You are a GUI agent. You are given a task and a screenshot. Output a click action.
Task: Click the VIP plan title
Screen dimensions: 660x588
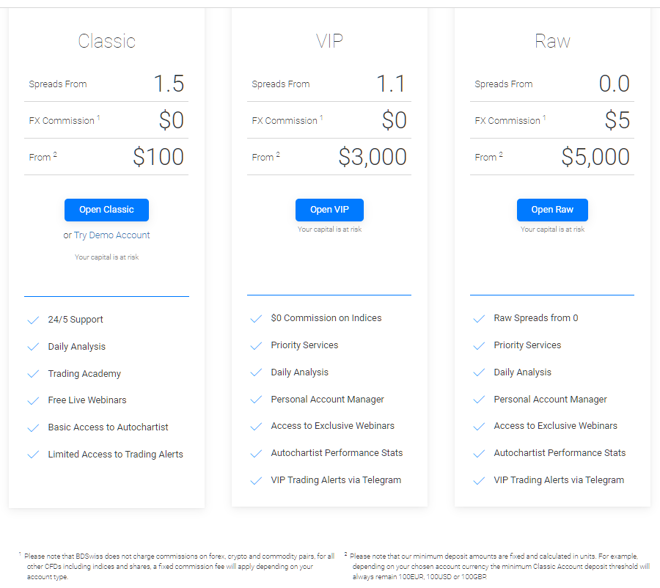click(329, 41)
